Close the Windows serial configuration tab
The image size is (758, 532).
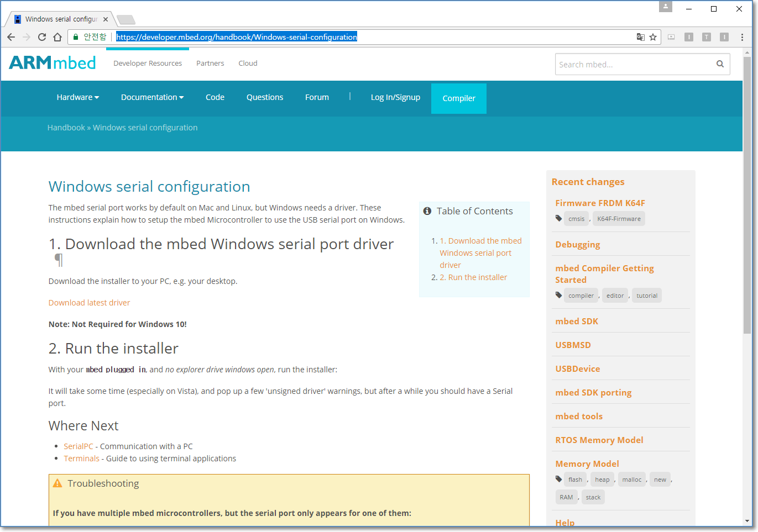(106, 19)
